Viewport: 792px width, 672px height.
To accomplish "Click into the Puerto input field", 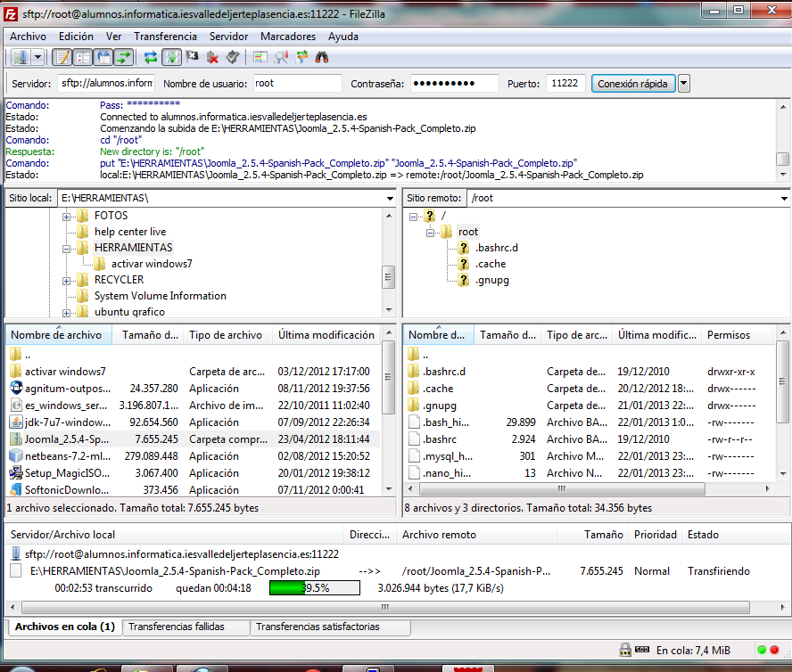I will pos(565,84).
